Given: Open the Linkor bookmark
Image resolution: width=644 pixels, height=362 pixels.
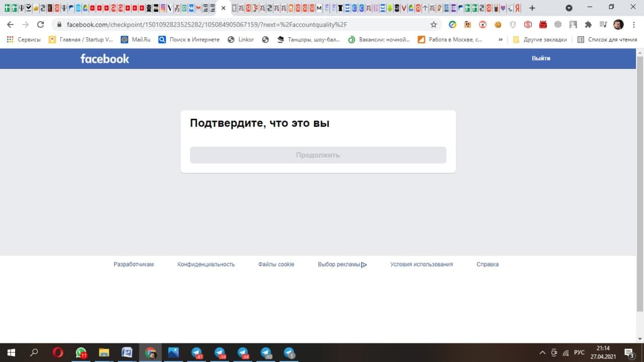Looking at the screenshot, I should (241, 39).
